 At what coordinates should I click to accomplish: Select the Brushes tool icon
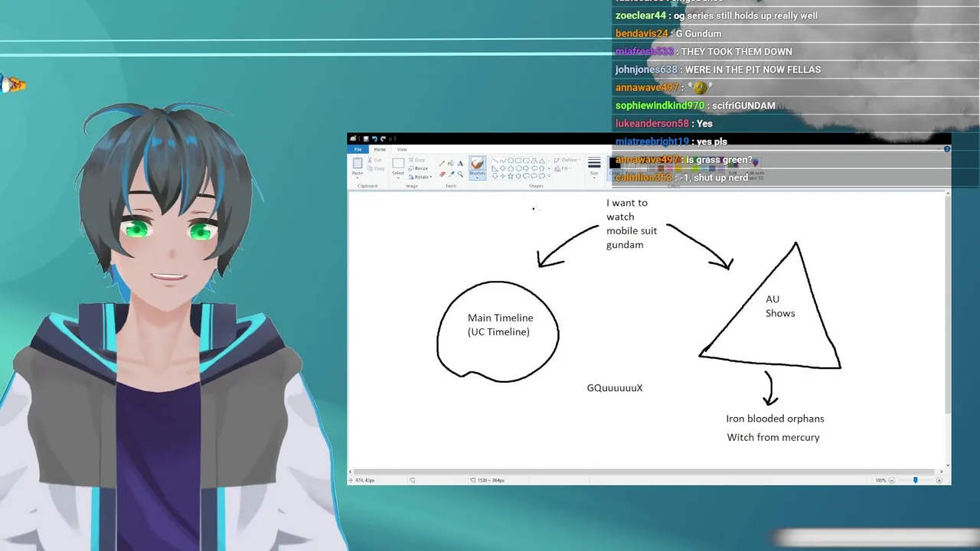(477, 162)
